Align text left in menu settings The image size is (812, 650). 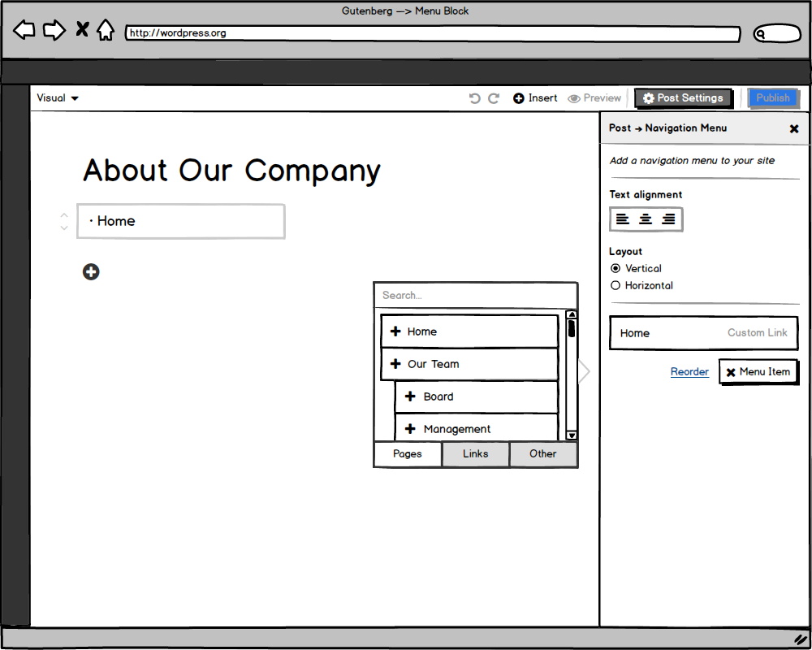pos(623,219)
